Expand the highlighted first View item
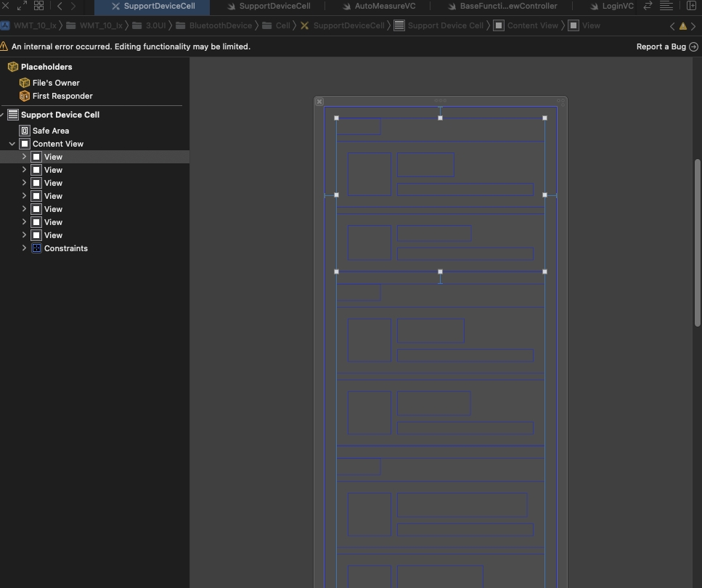The image size is (702, 588). (x=24, y=157)
